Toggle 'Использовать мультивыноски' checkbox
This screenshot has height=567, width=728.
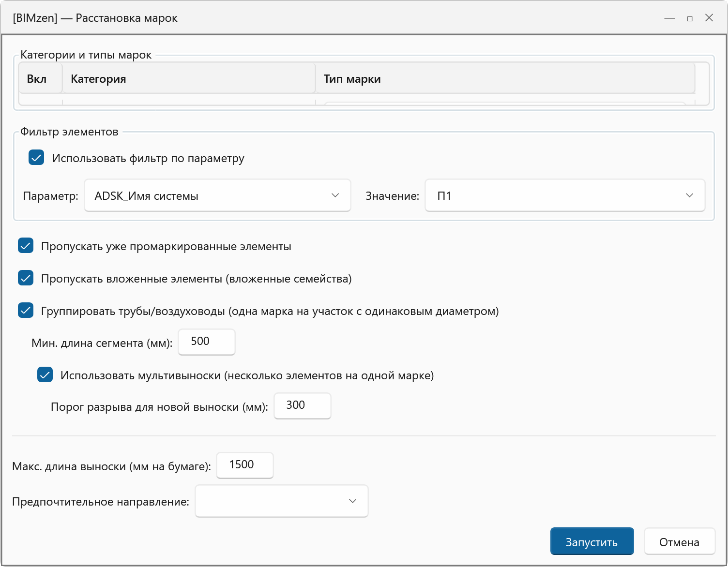pos(45,375)
